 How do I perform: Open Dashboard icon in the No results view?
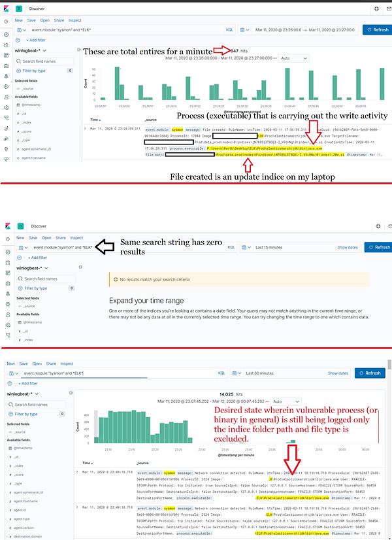click(x=8, y=273)
